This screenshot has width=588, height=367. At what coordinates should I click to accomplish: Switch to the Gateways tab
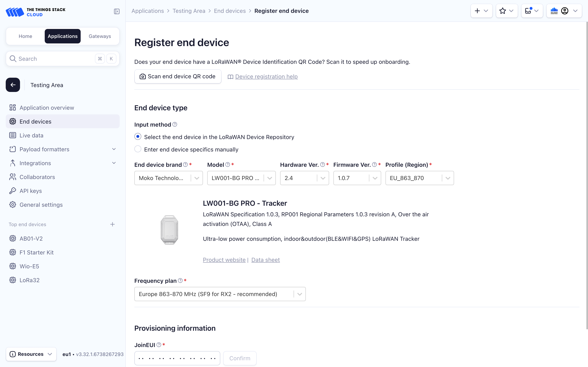click(100, 36)
